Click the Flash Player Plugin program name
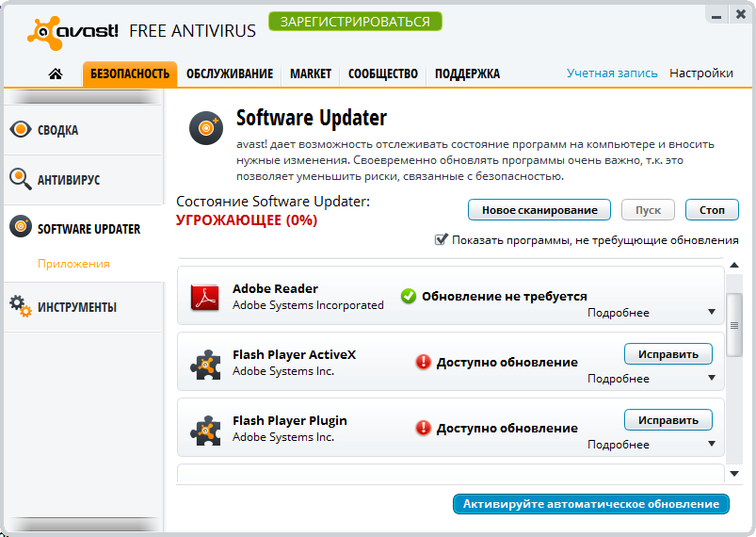 point(290,421)
